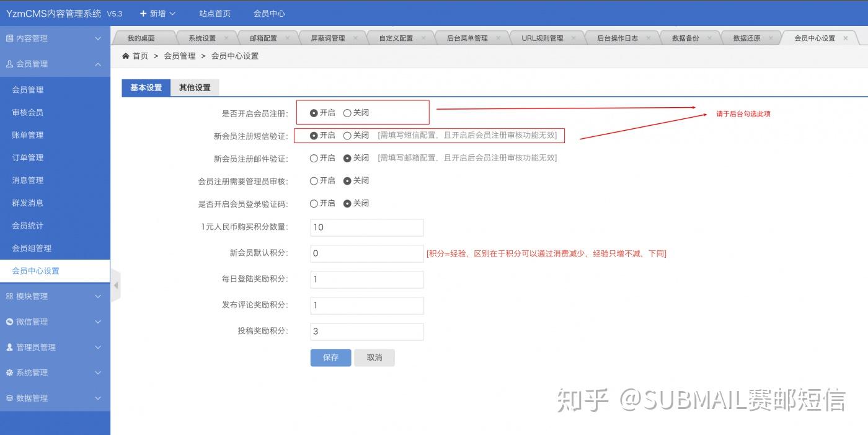Viewport: 868px width, 435px height.
Task: Close the 邮箱配置 tab
Action: pos(288,38)
